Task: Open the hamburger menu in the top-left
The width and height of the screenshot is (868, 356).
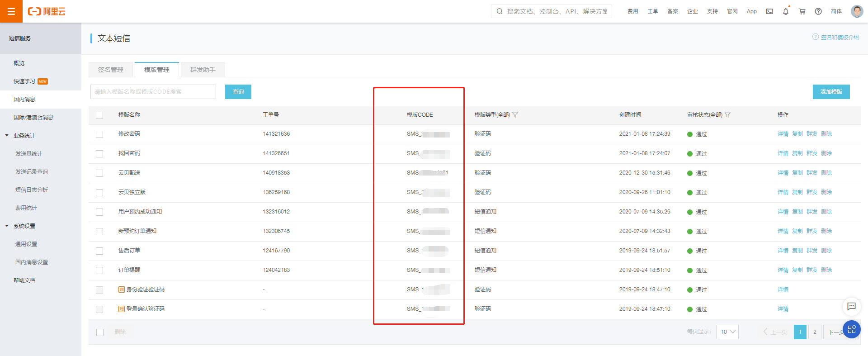Action: 11,11
